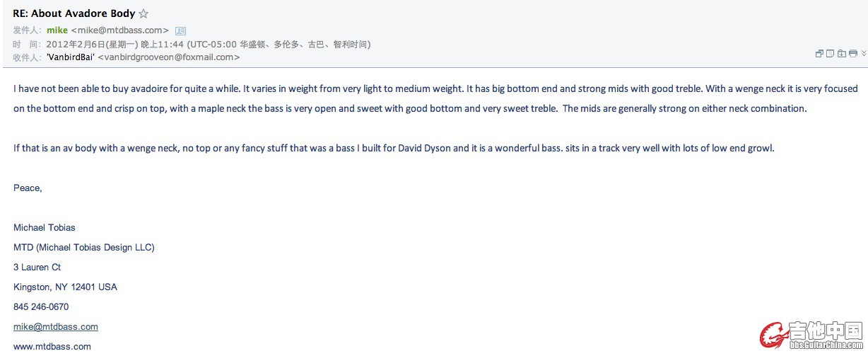Click sender name 'mike'
The width and height of the screenshot is (868, 356).
click(57, 30)
